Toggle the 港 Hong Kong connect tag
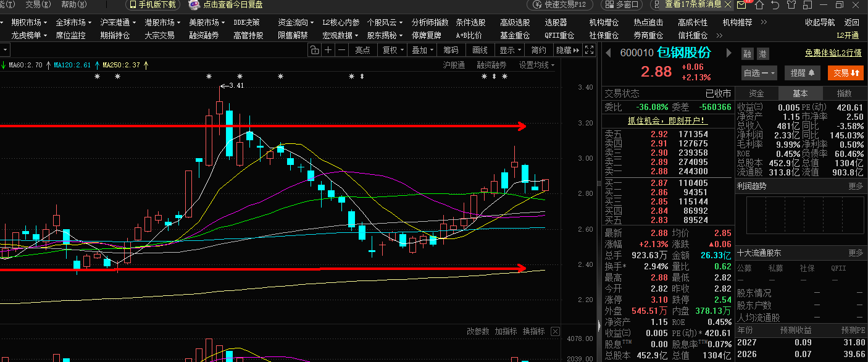868x362 pixels. coord(762,54)
